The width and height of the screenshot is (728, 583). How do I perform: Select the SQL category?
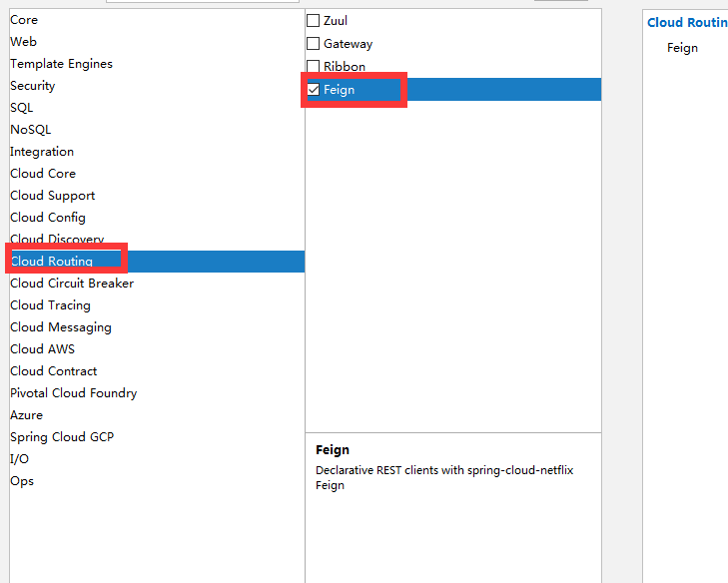click(22, 108)
